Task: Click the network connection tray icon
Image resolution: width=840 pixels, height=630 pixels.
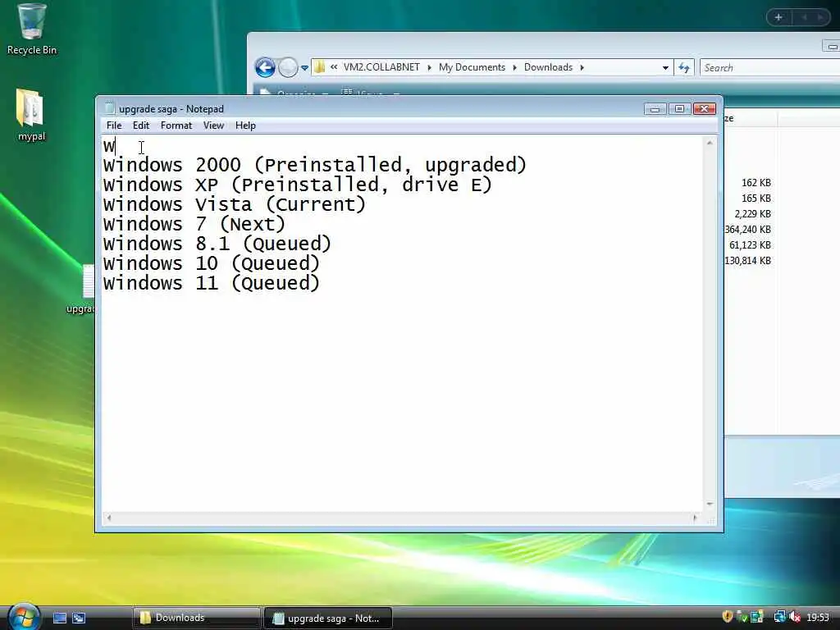Action: [x=779, y=617]
